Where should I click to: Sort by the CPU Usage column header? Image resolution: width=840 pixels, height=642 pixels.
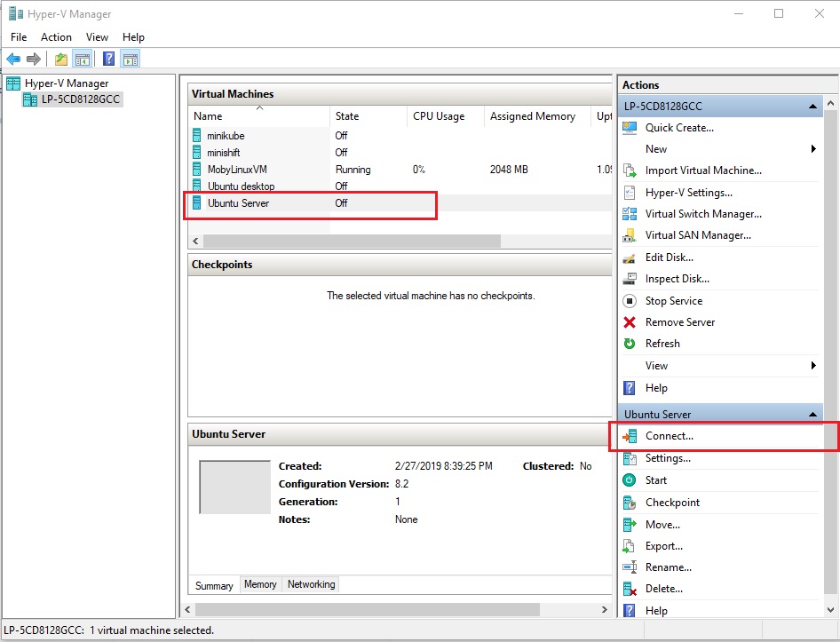click(445, 116)
